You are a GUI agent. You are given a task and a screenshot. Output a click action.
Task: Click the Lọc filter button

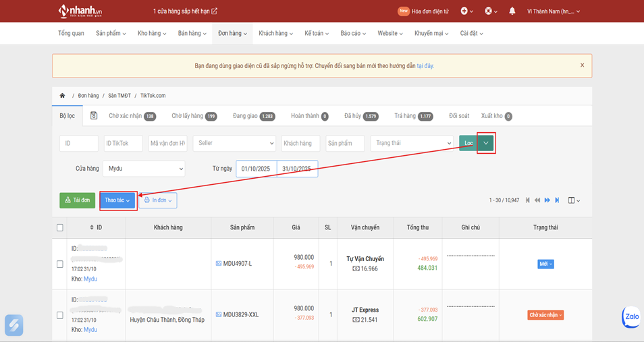click(468, 143)
